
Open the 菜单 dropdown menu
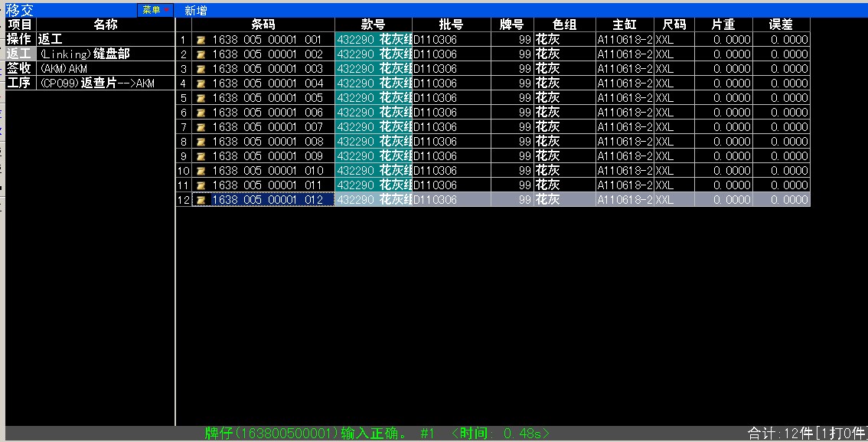(x=155, y=10)
